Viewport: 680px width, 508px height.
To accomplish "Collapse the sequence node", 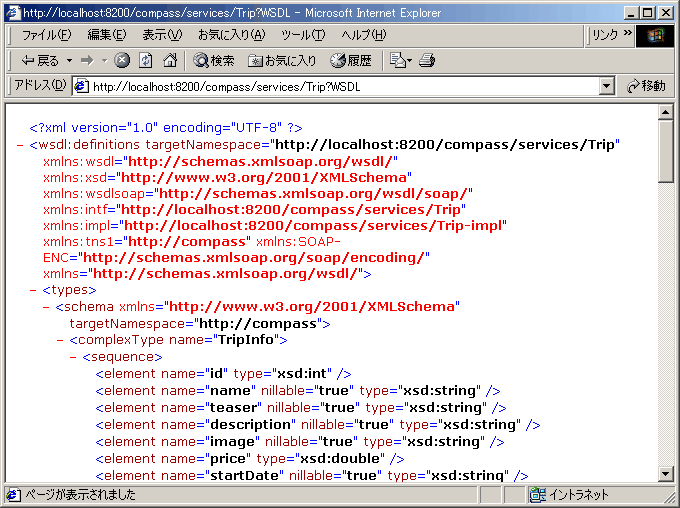I will [x=73, y=357].
